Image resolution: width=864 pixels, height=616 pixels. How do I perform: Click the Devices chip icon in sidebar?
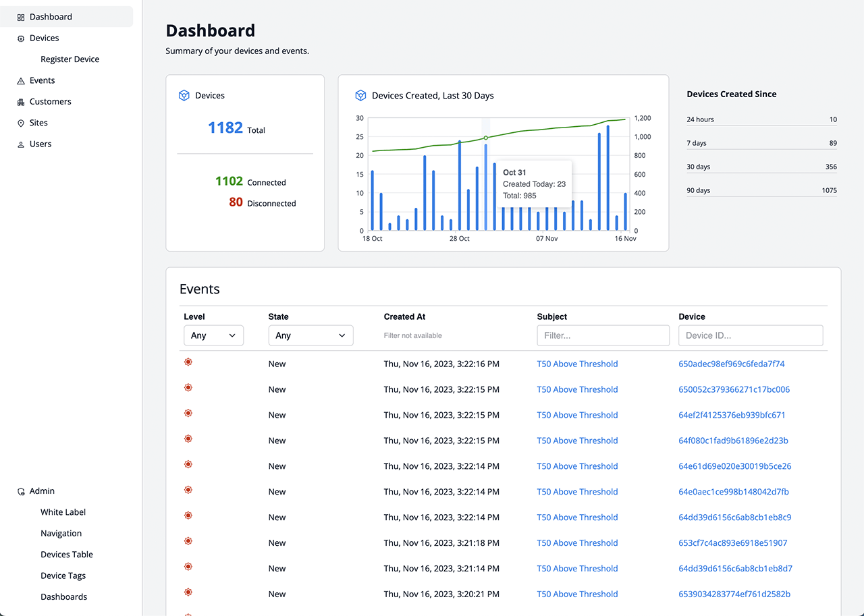point(21,38)
